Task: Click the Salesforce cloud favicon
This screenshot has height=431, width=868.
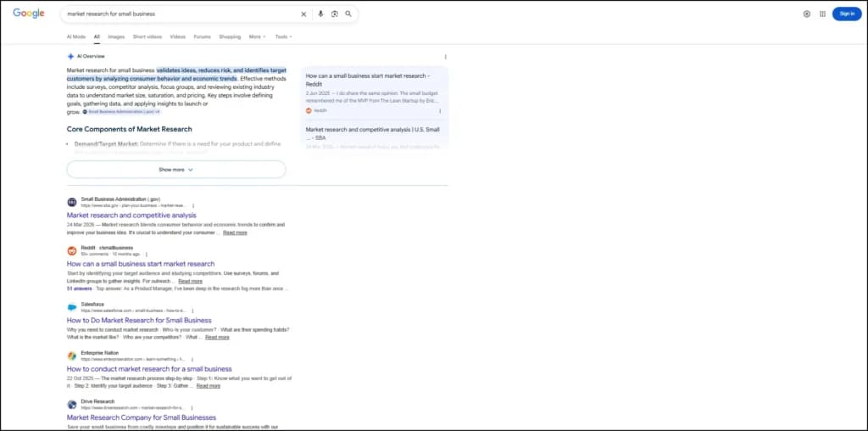Action: point(72,307)
